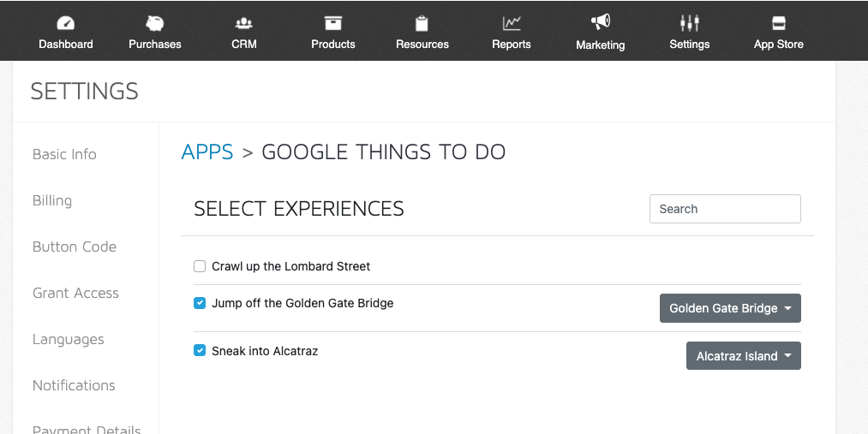The image size is (868, 434).
Task: Uncheck Sneak into Alcatraz checkbox
Action: click(200, 350)
